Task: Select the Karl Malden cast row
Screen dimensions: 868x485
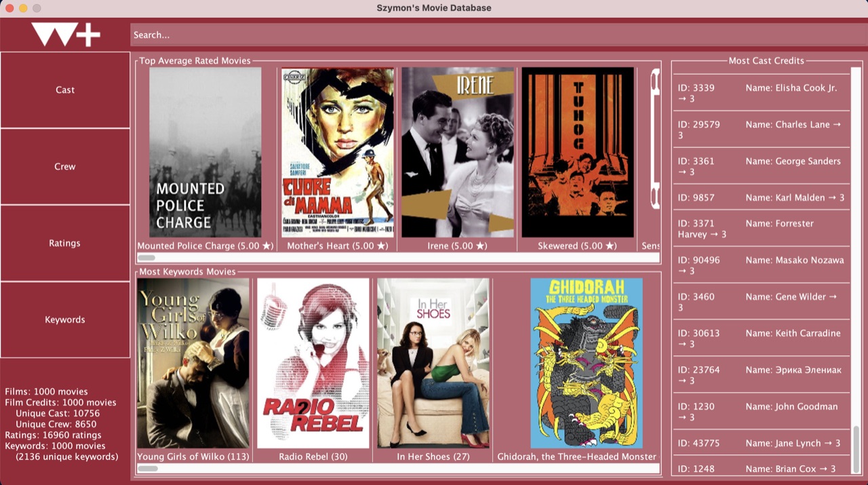Action: (761, 197)
